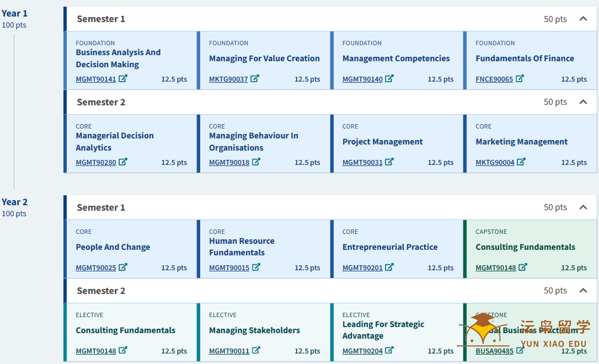This screenshot has width=599, height=364.
Task: Open the MGMT90201 subject code link
Action: [x=362, y=267]
